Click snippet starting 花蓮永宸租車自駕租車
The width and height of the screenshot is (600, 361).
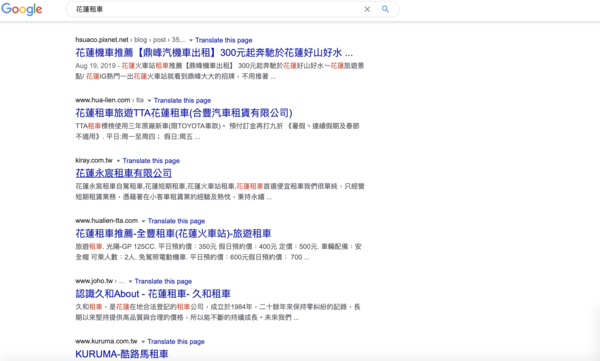[220, 191]
